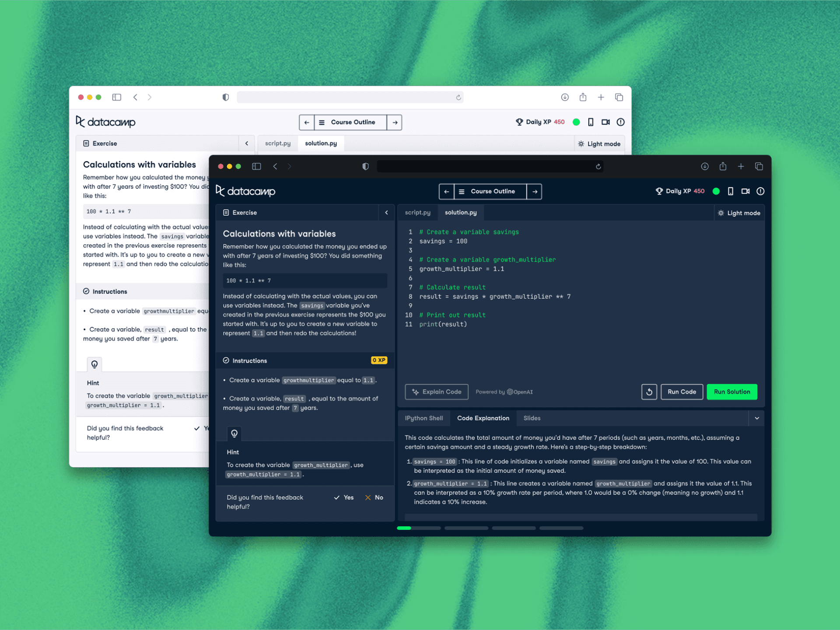
Task: Click the info icon in dark window header
Action: pos(760,191)
